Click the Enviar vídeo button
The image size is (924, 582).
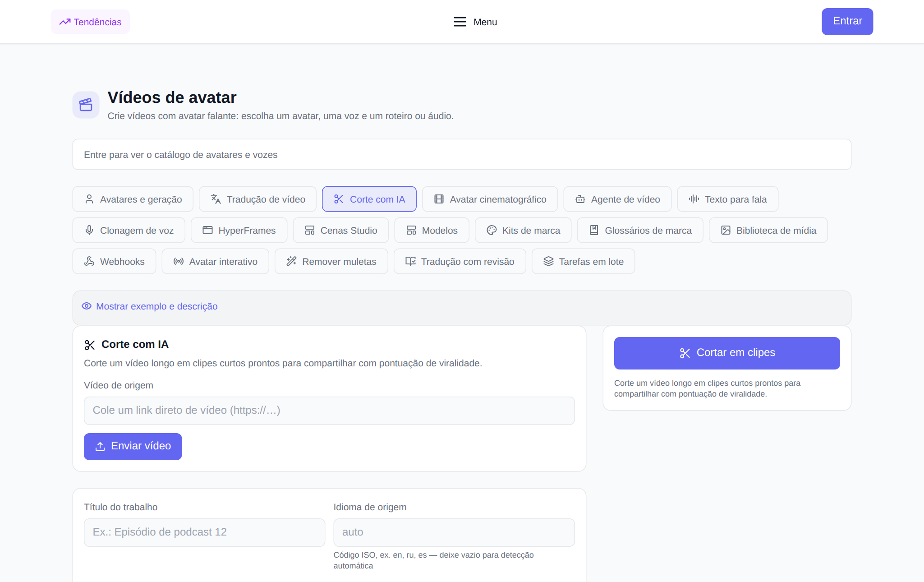tap(133, 447)
